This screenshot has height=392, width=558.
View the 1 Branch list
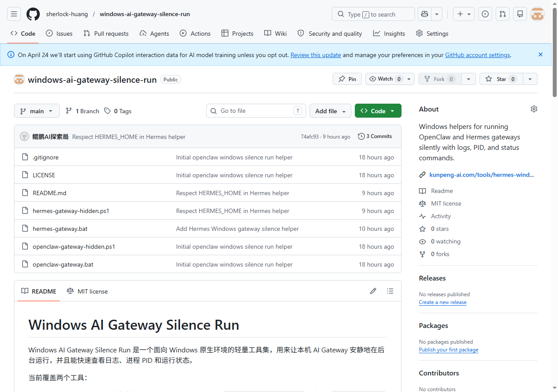click(x=82, y=111)
